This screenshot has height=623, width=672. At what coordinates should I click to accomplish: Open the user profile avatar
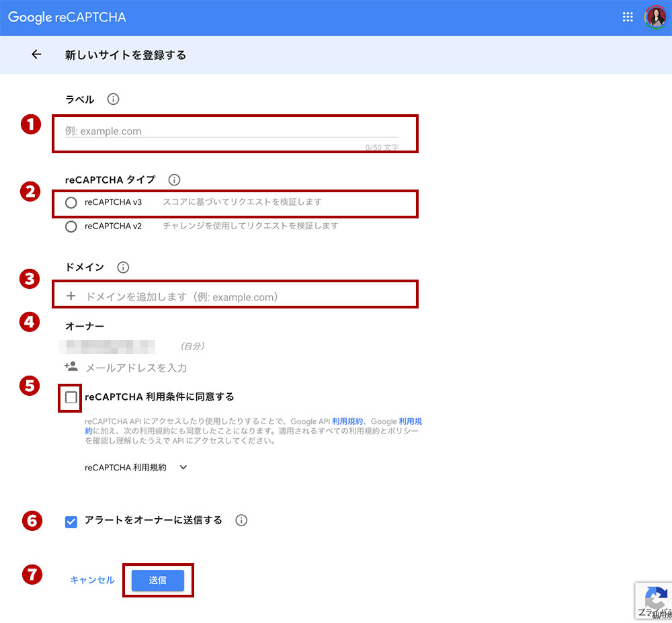click(x=655, y=17)
